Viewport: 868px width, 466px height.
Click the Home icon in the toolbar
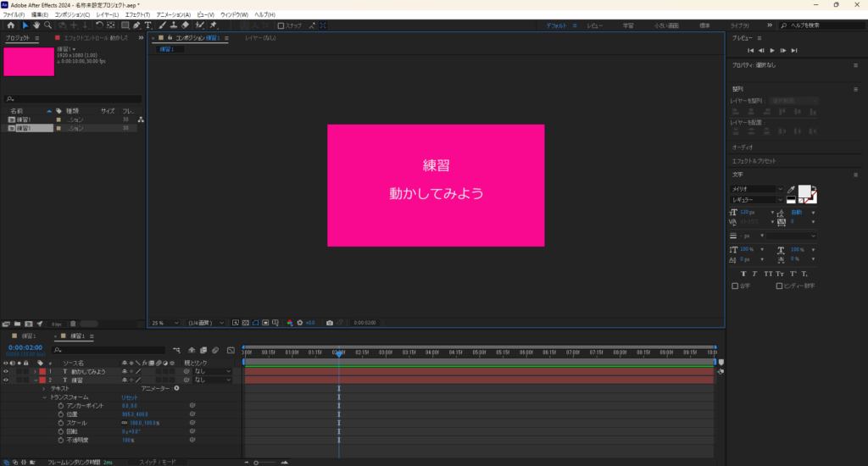(x=10, y=25)
